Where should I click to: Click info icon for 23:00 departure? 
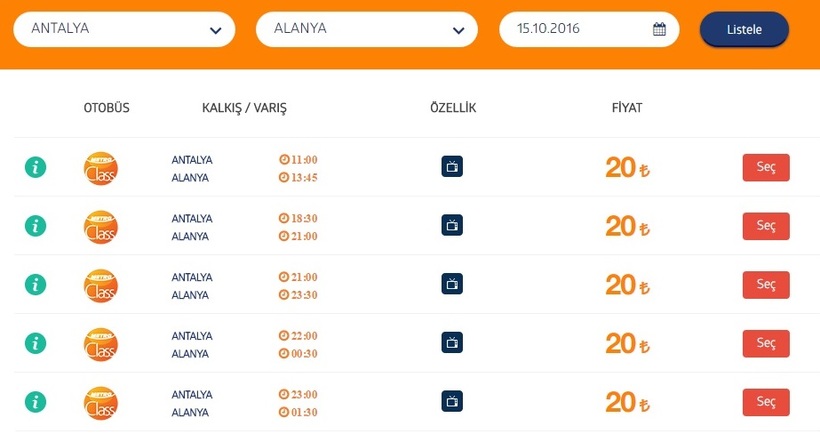click(36, 402)
